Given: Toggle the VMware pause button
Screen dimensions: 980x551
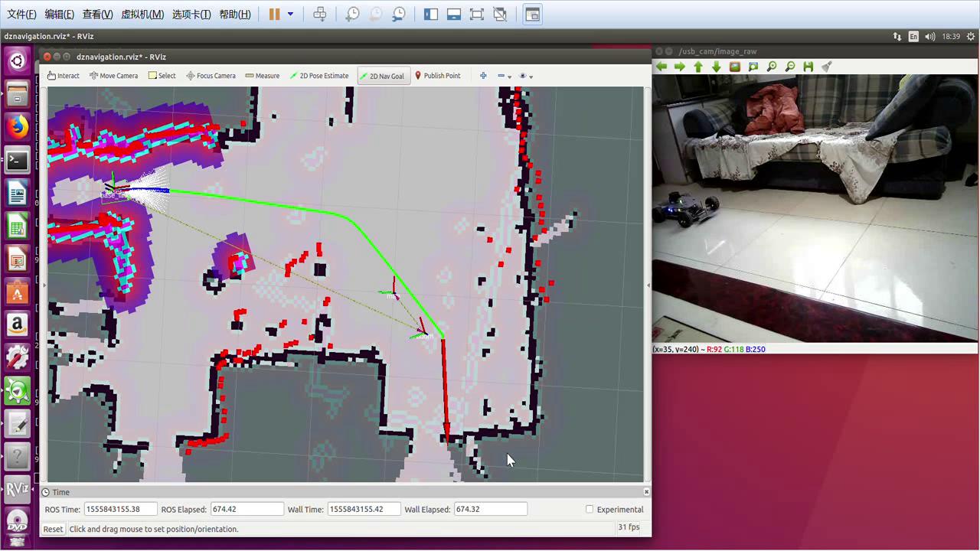Looking at the screenshot, I should coord(274,14).
